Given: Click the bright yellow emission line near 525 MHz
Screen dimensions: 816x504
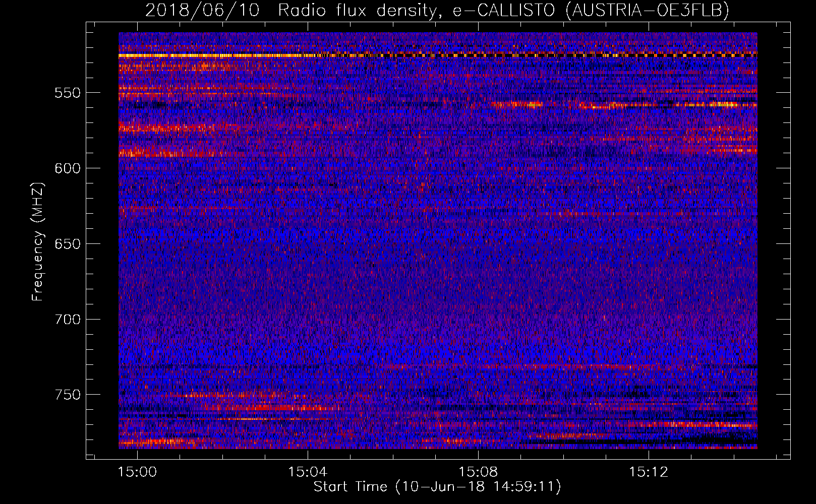Looking at the screenshot, I should [x=438, y=55].
